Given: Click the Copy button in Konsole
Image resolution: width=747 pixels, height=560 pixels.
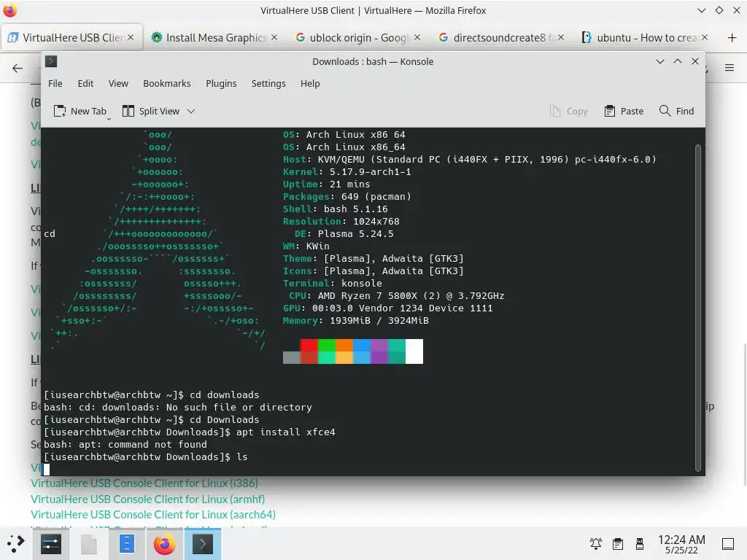Looking at the screenshot, I should [x=568, y=111].
